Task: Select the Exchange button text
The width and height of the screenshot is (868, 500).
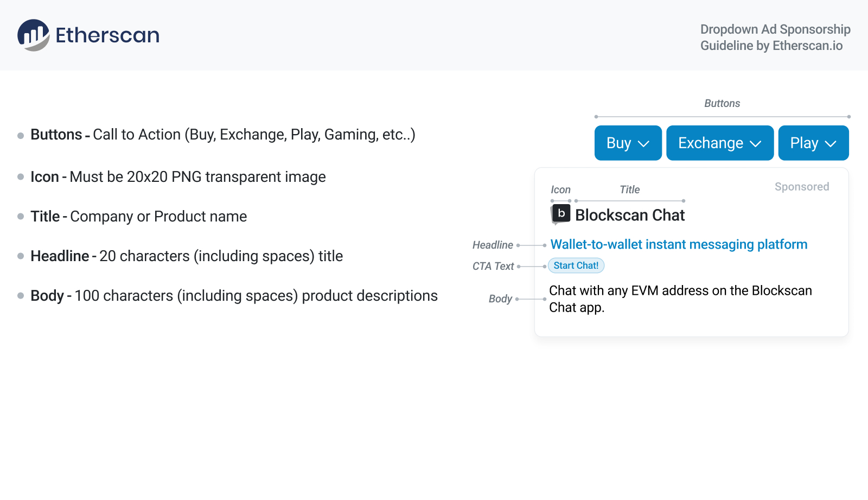Action: [x=710, y=143]
